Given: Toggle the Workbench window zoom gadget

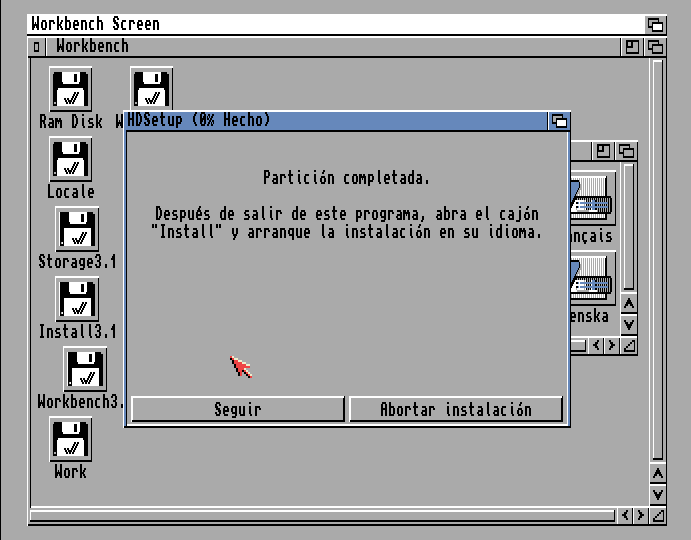Looking at the screenshot, I should (633, 46).
